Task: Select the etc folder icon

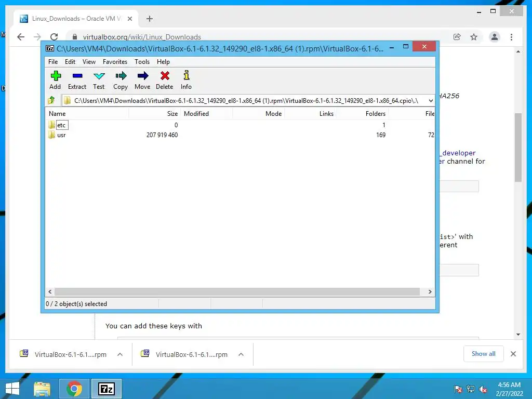Action: (x=51, y=125)
